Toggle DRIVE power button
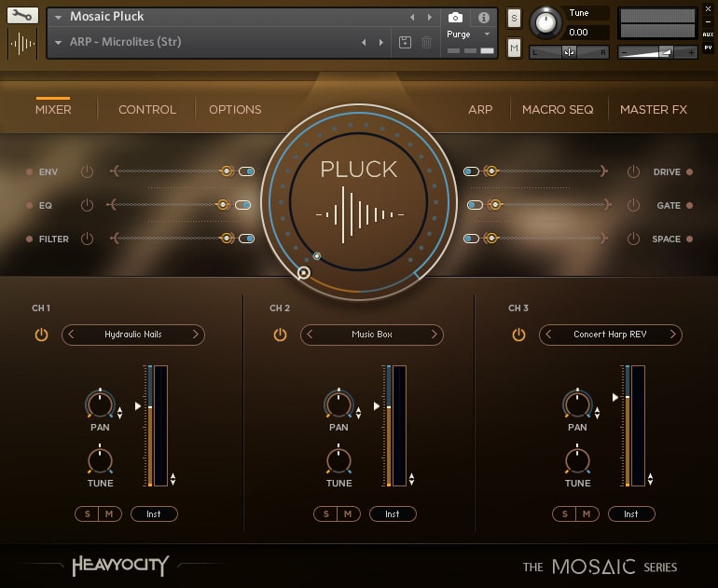Viewport: 718px width, 588px height. tap(633, 171)
